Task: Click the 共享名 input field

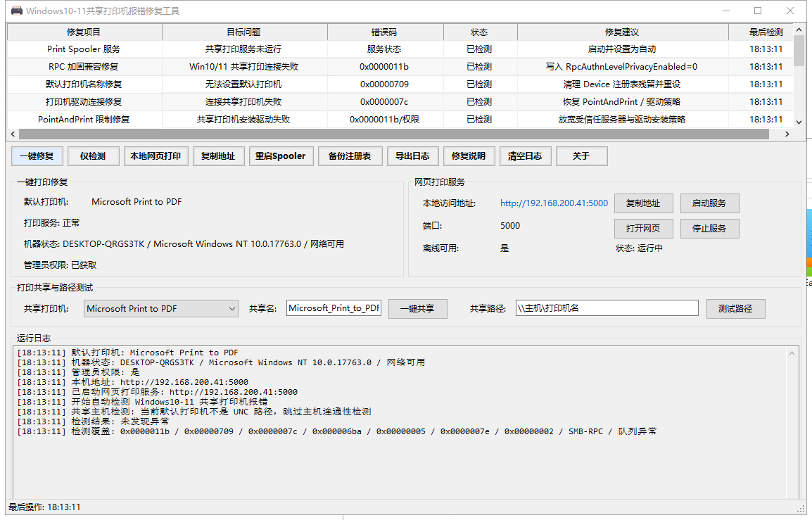Action: (334, 307)
